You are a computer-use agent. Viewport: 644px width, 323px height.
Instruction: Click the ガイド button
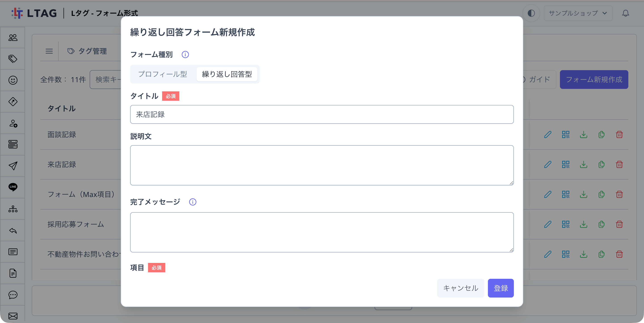point(540,80)
